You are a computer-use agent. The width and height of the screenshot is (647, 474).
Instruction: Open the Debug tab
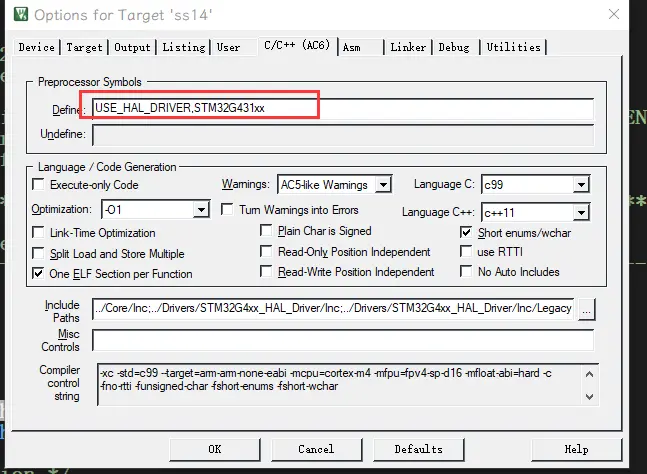click(x=453, y=47)
